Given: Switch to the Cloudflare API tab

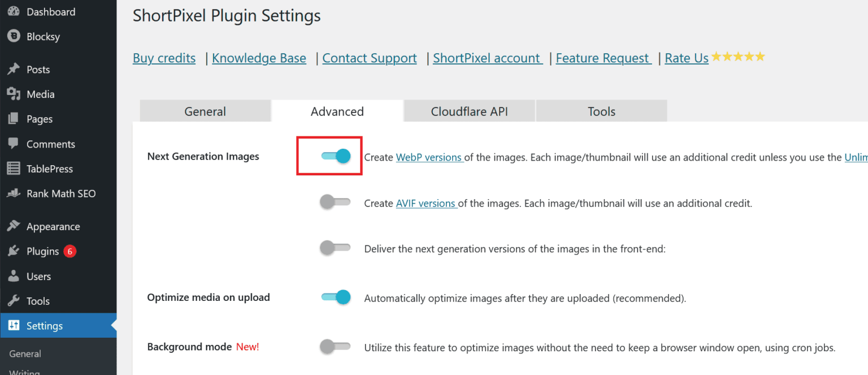Looking at the screenshot, I should 469,111.
